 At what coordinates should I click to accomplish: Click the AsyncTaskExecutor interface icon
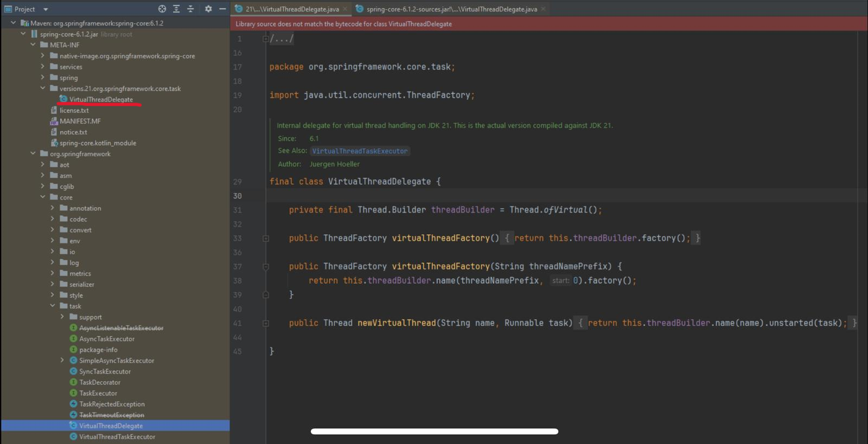pos(73,338)
